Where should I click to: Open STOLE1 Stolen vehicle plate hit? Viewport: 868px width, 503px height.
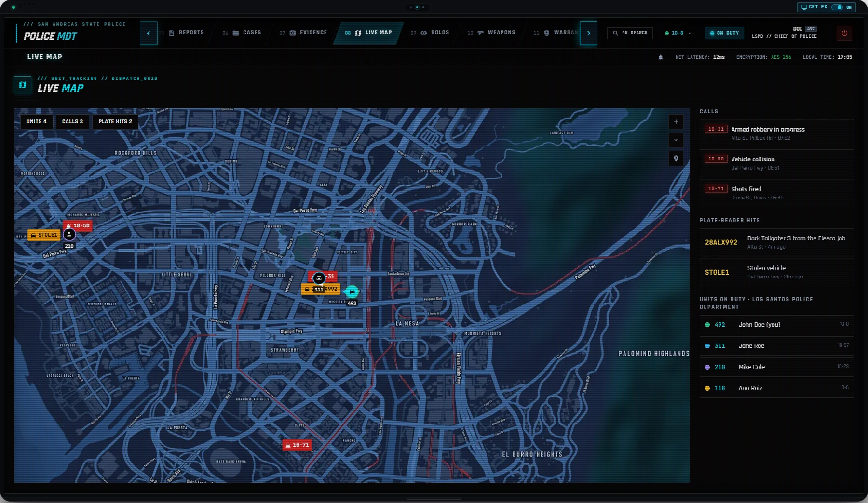pos(776,272)
